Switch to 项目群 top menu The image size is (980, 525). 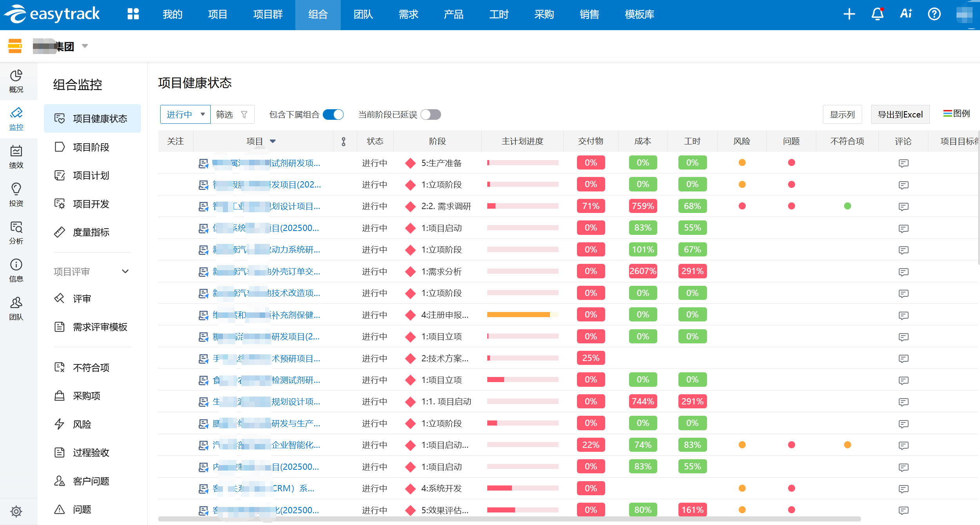click(x=268, y=14)
